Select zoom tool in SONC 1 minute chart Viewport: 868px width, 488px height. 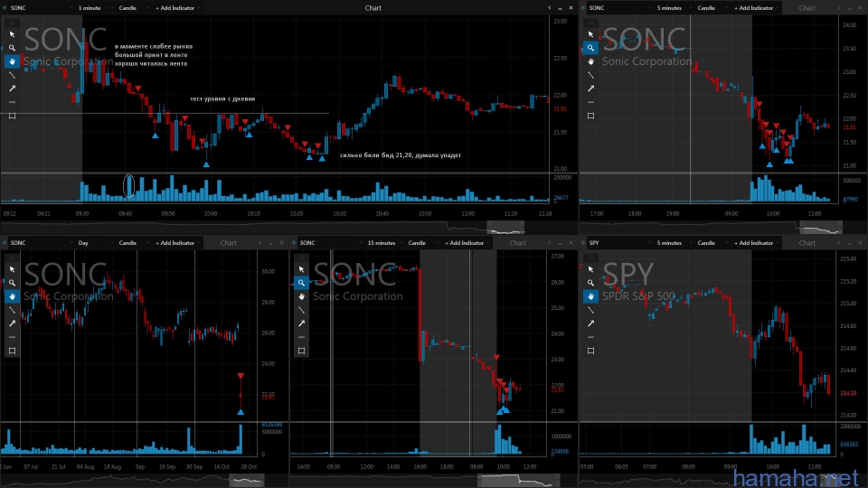[12, 48]
